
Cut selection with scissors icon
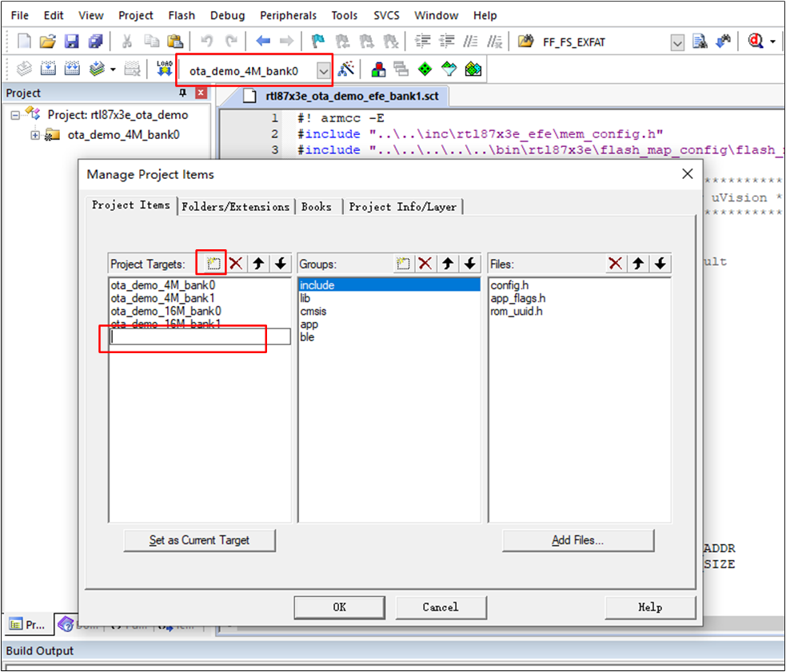click(127, 41)
